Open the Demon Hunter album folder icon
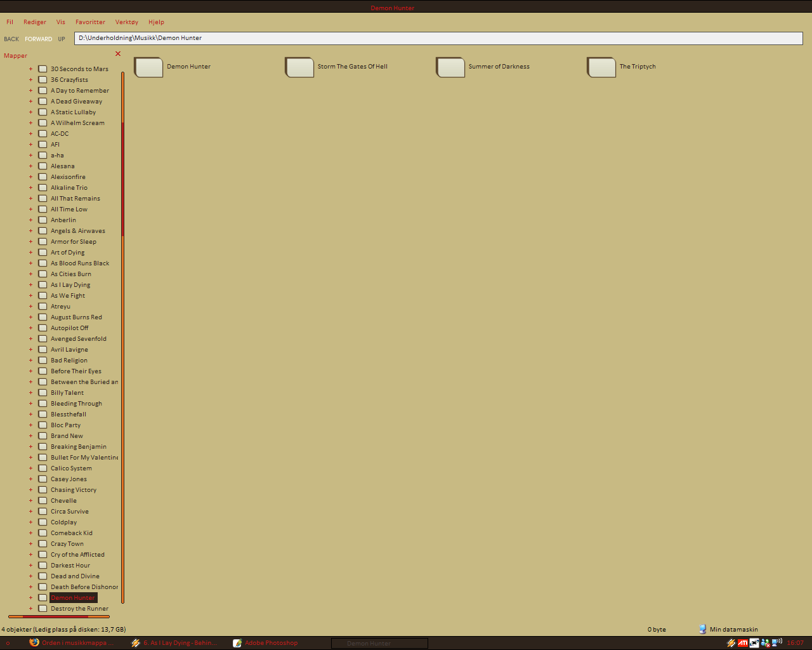 click(x=148, y=67)
